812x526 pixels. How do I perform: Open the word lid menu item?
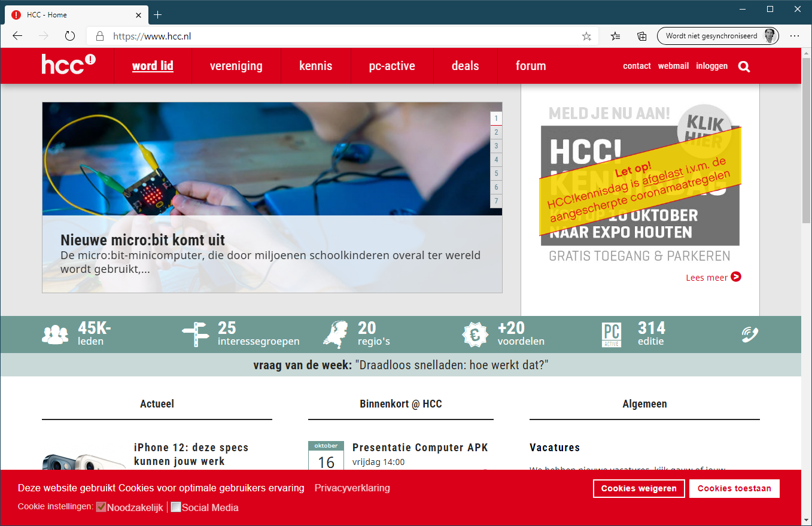coord(153,66)
